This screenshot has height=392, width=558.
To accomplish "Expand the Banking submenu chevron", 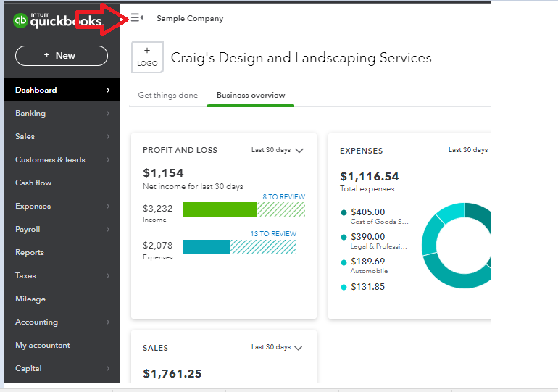I will coord(107,114).
